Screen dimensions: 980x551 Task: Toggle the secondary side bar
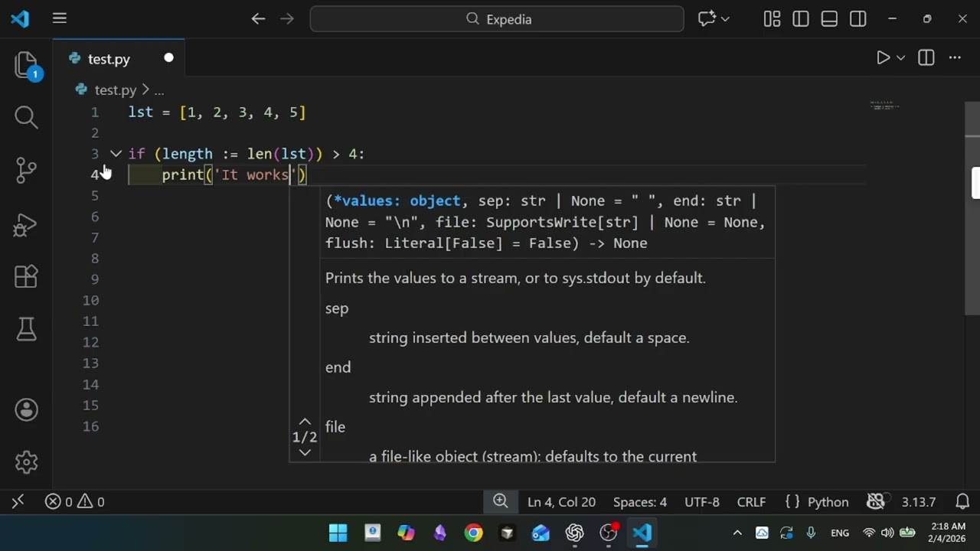point(858,19)
